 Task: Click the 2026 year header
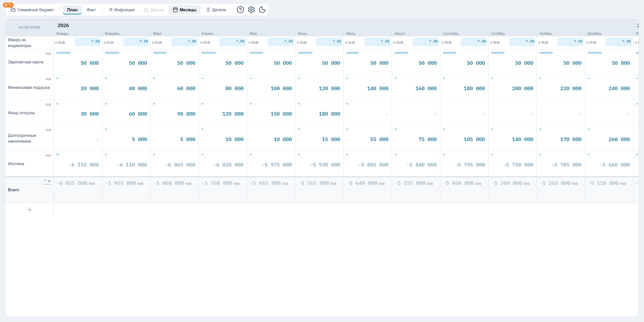63,25
